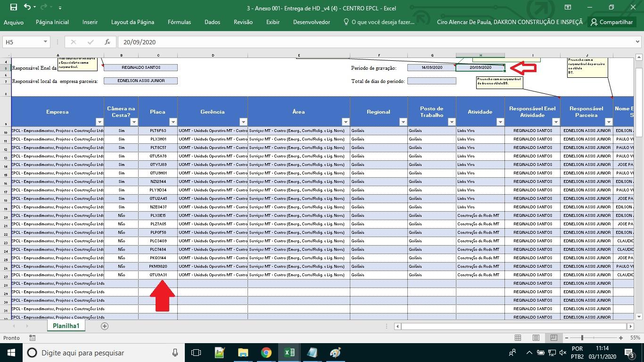Undo the last action

(27, 8)
